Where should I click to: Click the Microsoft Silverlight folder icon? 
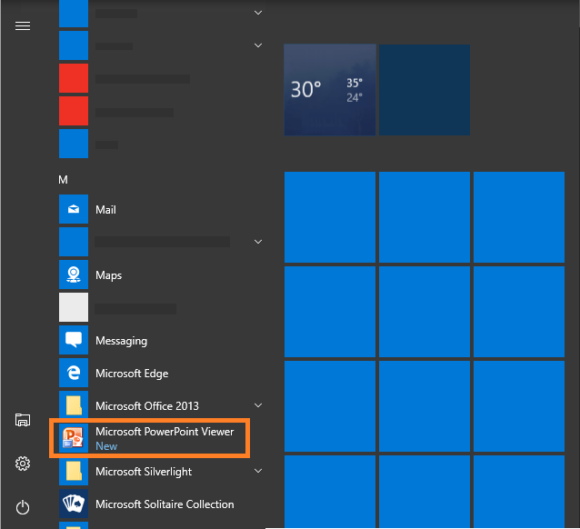[74, 471]
